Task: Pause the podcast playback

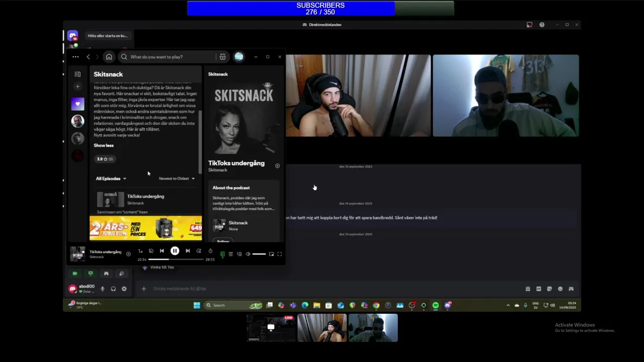Action: point(175,251)
